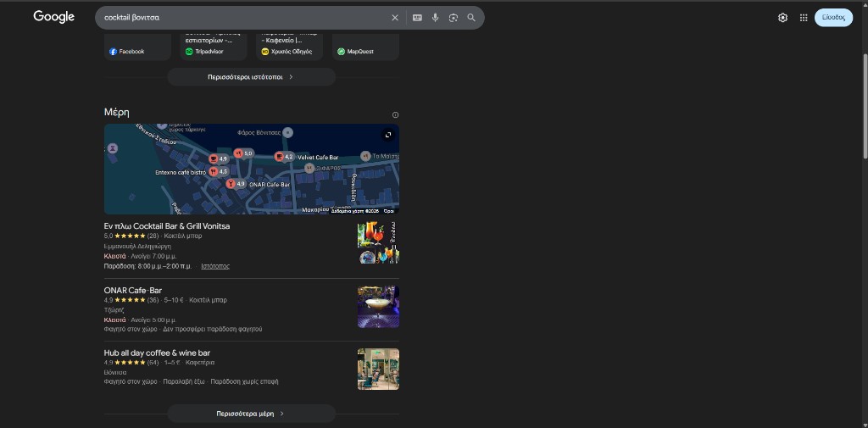Open the Facebook source card
This screenshot has width=868, height=428.
(x=137, y=48)
